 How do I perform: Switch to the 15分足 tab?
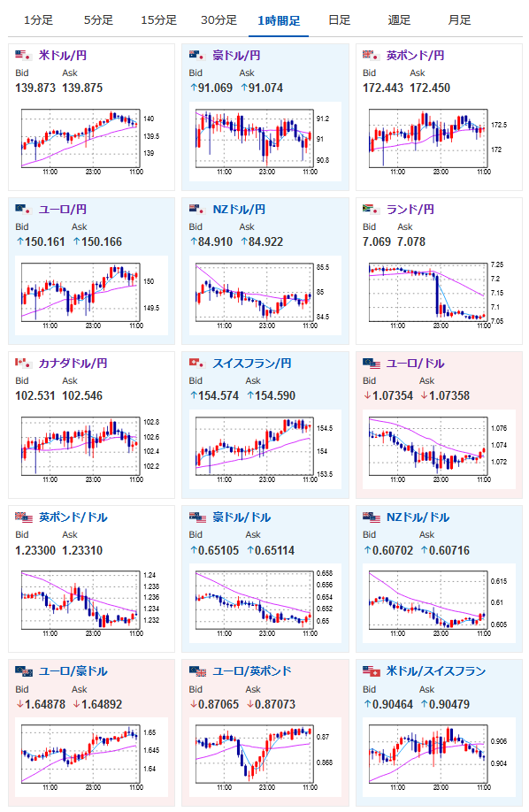pos(158,20)
